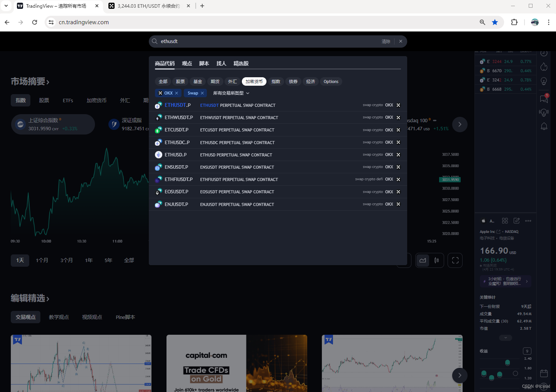Open the ideas stream broadcast bulb icon
Screen dimensions: 556x392
click(544, 112)
